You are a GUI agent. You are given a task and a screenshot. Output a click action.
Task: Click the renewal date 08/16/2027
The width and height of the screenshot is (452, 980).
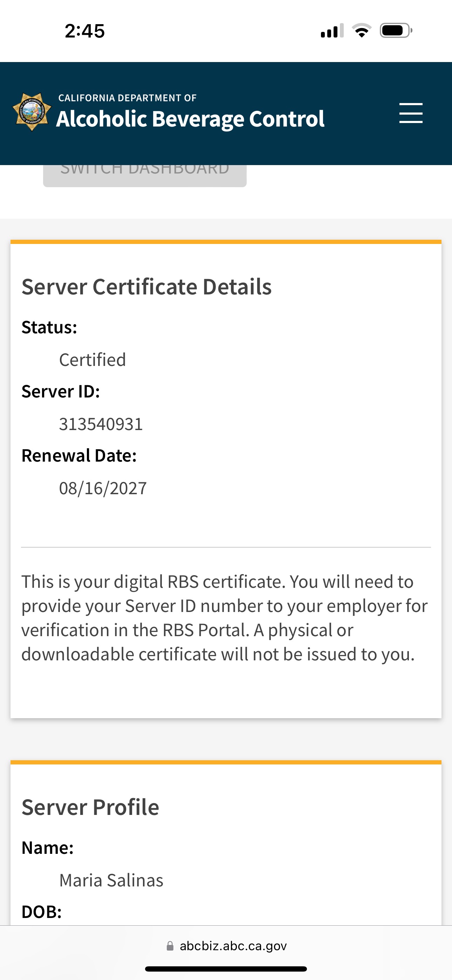(x=103, y=488)
